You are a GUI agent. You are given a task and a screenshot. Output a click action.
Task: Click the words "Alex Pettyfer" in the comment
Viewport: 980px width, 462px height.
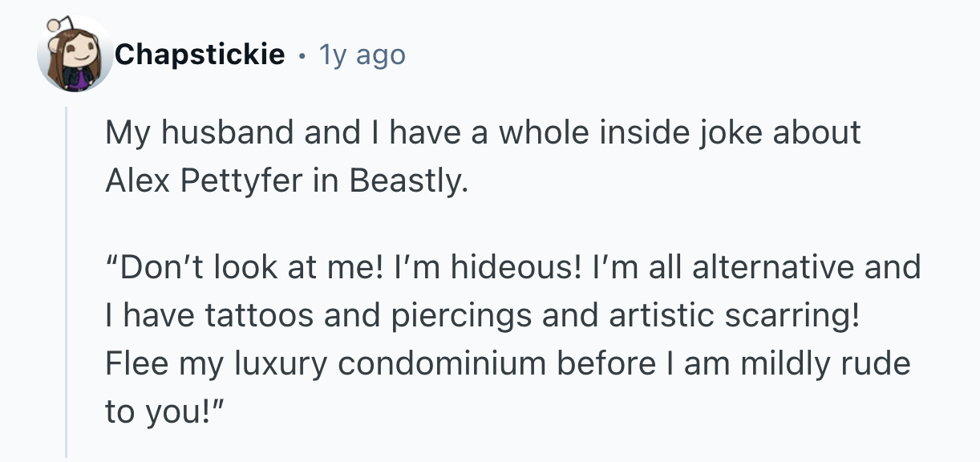205,181
